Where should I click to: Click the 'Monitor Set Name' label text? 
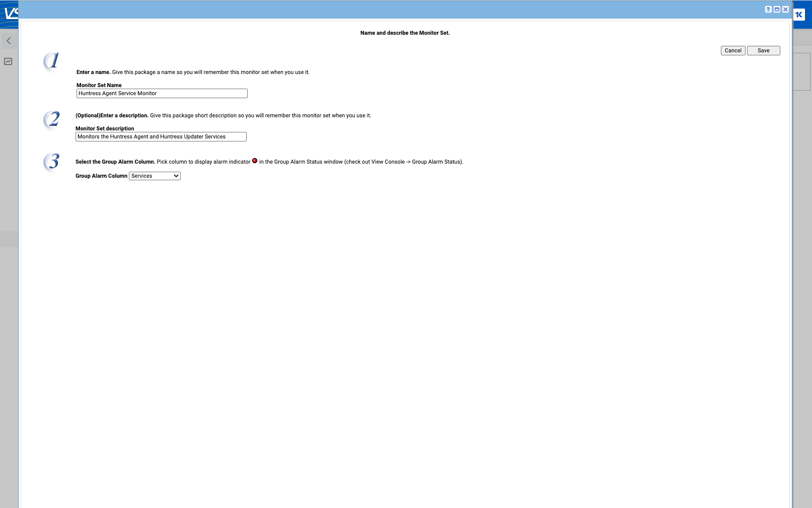click(99, 85)
